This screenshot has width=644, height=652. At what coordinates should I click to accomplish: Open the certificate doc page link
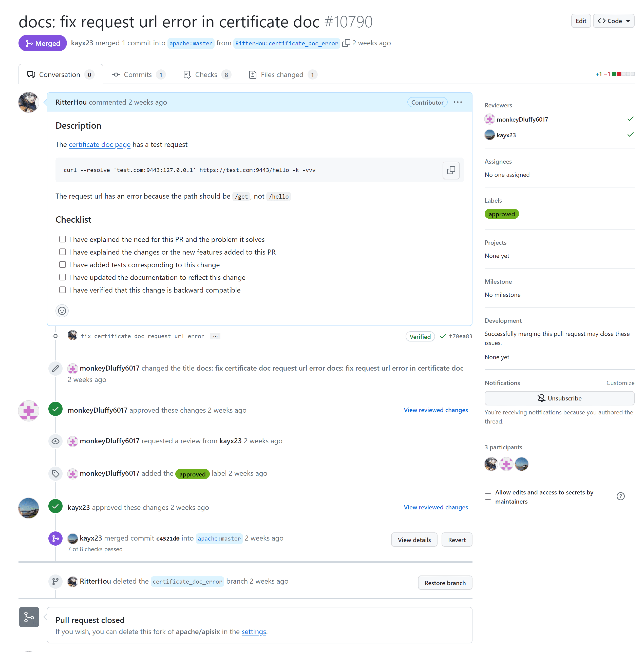pyautogui.click(x=100, y=144)
